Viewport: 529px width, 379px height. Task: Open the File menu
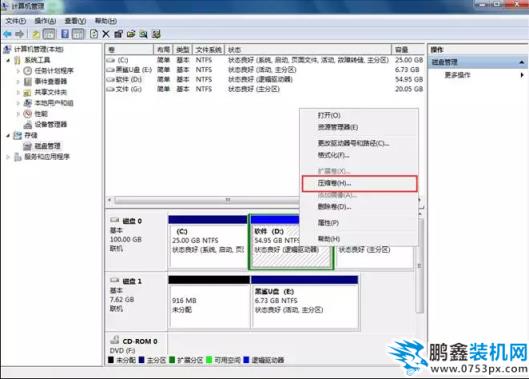point(16,21)
